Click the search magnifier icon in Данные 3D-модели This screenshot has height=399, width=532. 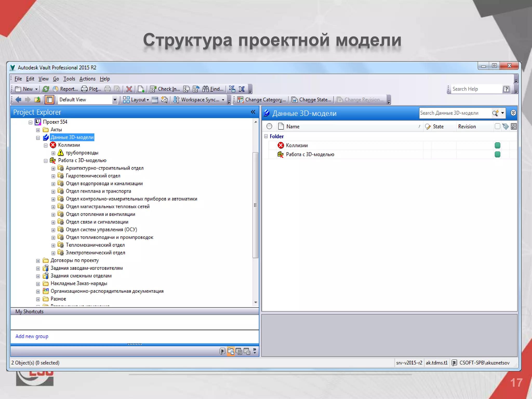click(495, 113)
